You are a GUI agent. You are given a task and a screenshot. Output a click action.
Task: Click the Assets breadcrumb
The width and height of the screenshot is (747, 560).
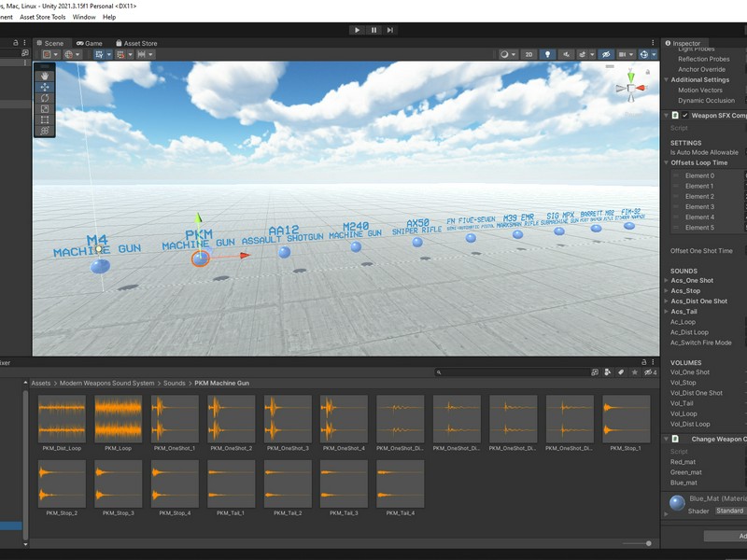[x=41, y=383]
